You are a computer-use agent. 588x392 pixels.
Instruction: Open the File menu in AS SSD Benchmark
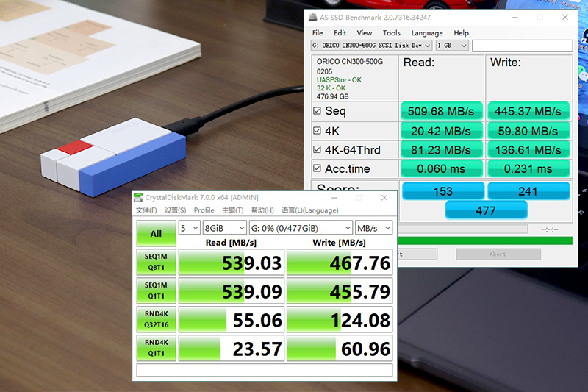coord(318,33)
